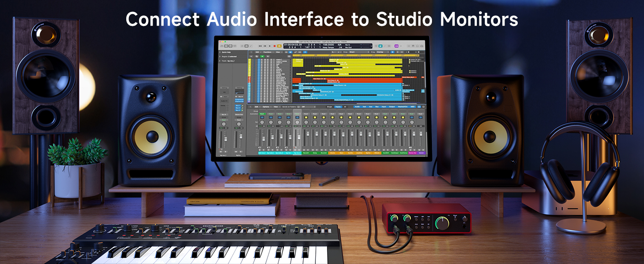Screen dimensions: 644x264
Task: Click the Rewind button in the transport
Action: point(260,46)
